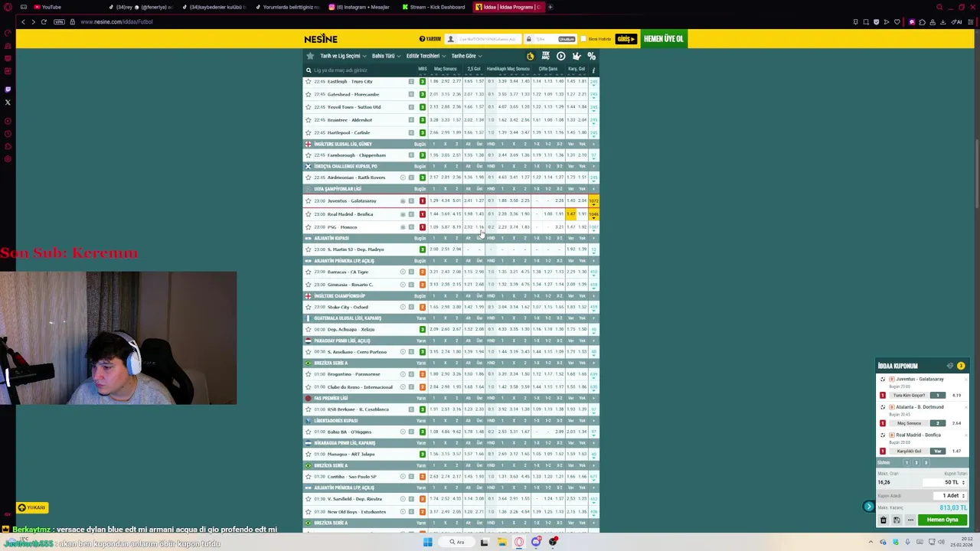Click the C comment icon for Stoke City - Oxford
This screenshot has height=551, width=980.
click(x=411, y=307)
